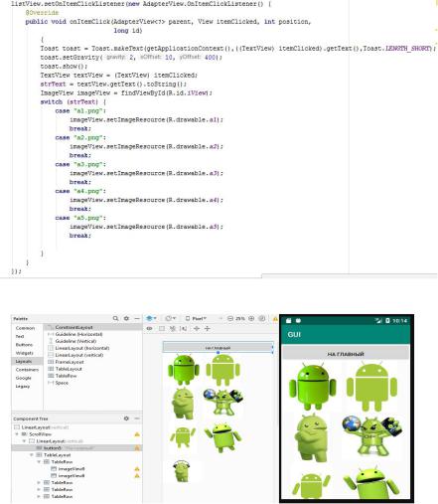
Task: Click the switch (strText) code line
Action: 73,101
